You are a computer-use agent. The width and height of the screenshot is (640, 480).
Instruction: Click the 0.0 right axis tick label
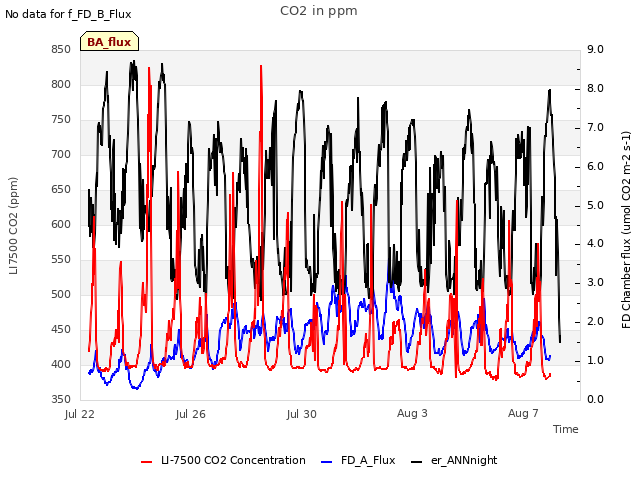point(596,400)
